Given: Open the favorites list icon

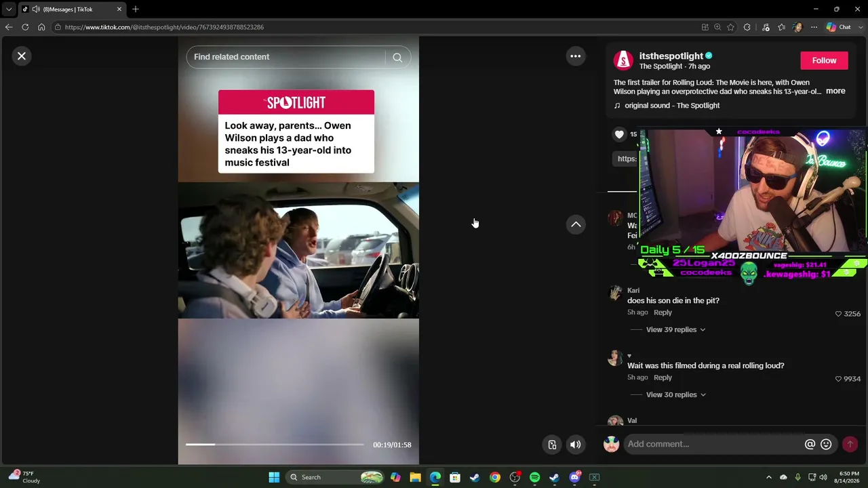Looking at the screenshot, I should click(x=782, y=27).
